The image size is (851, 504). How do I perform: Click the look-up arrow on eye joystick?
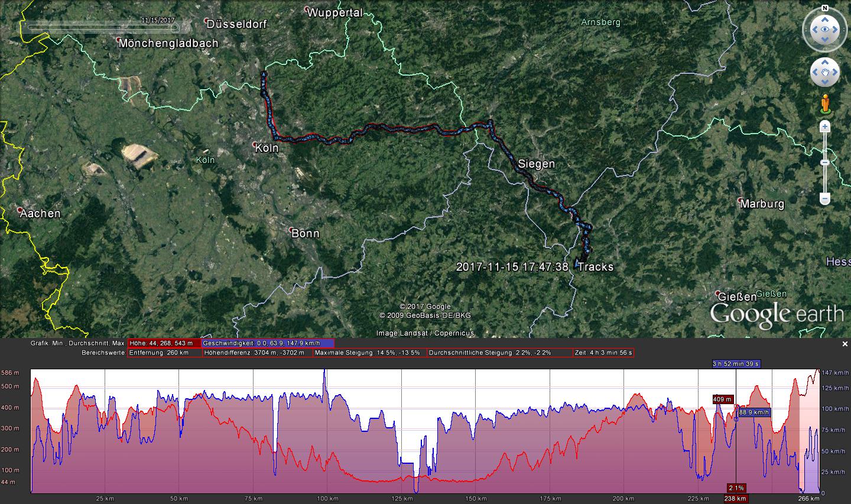pyautogui.click(x=824, y=19)
